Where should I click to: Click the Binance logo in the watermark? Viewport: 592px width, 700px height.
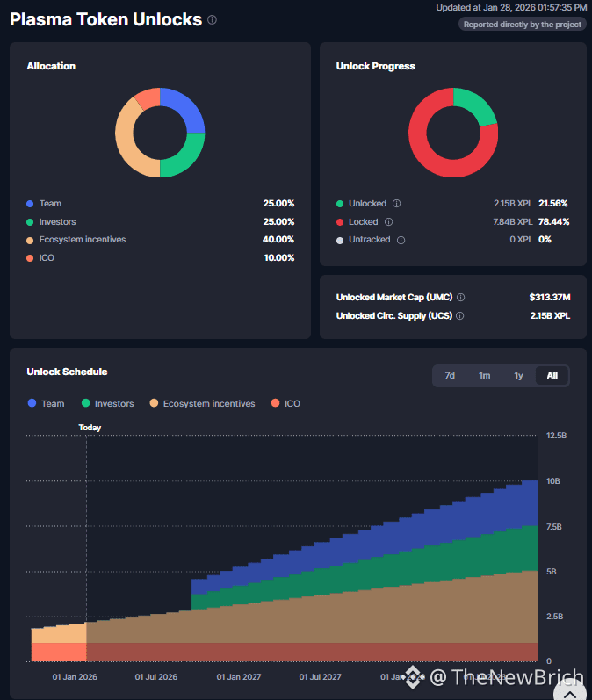[413, 677]
